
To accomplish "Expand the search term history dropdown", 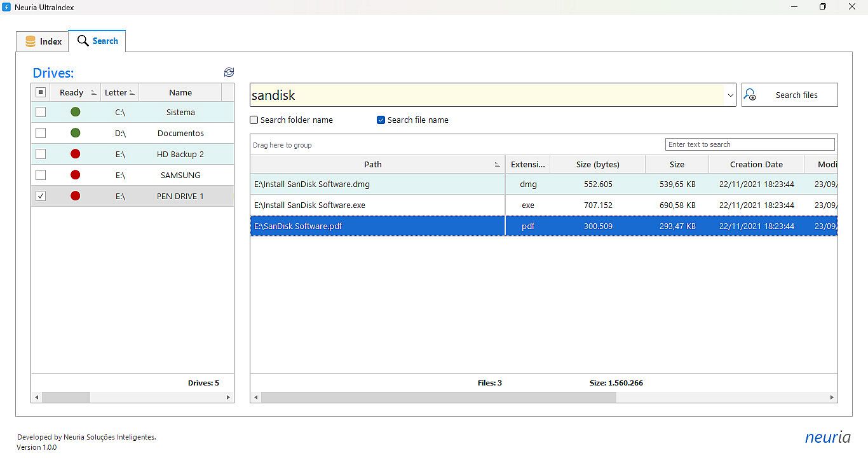I will click(729, 95).
